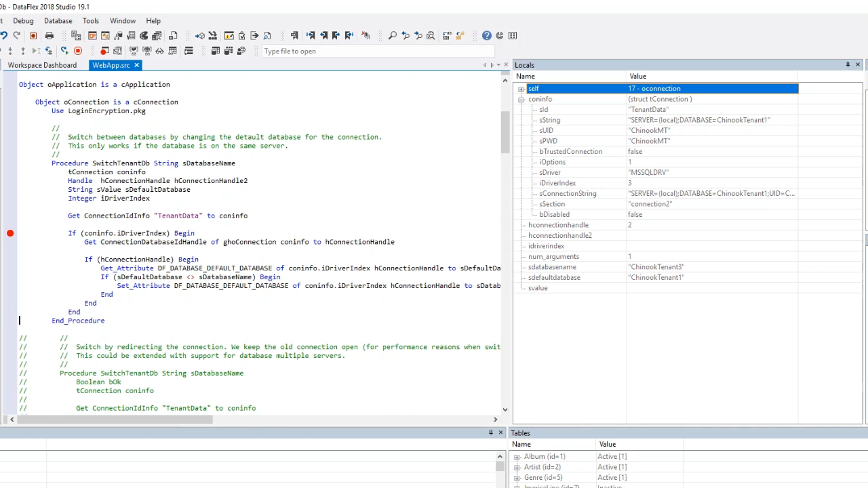This screenshot has width=868, height=488.
Task: Expand the self node in Locals
Action: [521, 89]
